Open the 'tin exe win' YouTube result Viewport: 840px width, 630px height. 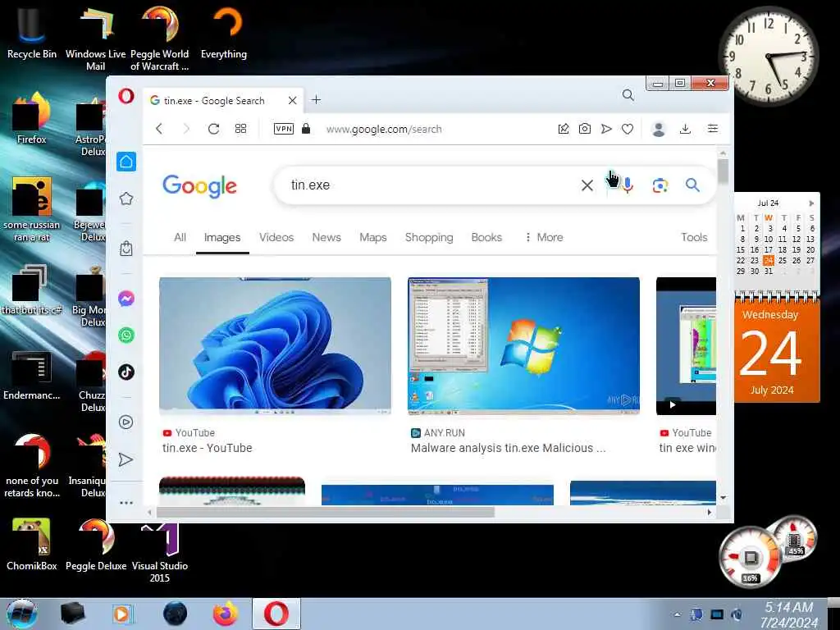point(687,448)
